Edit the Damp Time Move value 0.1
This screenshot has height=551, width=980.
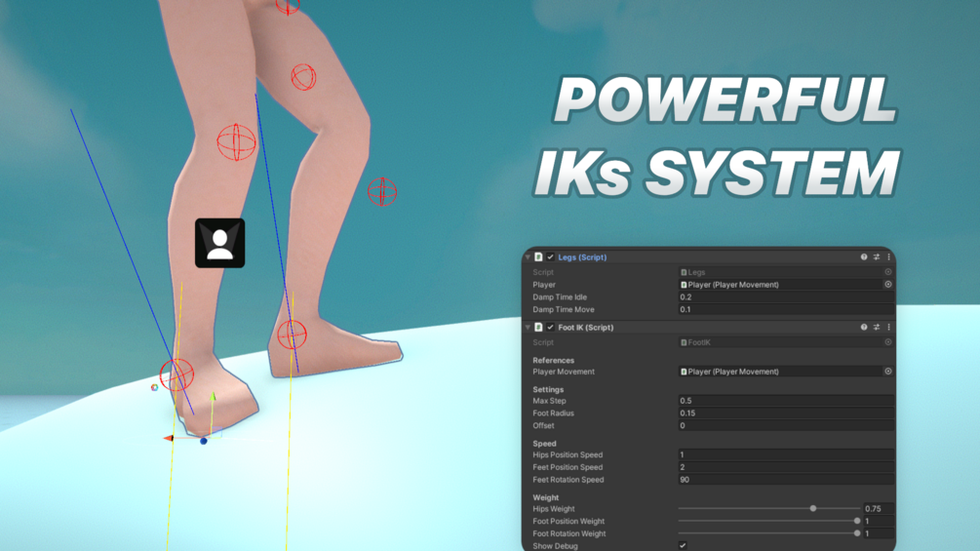coord(786,310)
